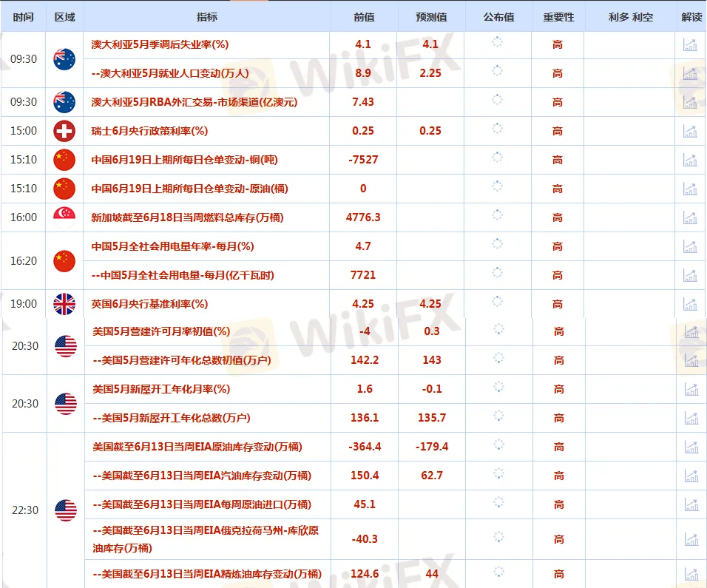The width and height of the screenshot is (707, 588).
Task: Click 美国5月营建许可月率初值 indicator link
Action: coord(161,331)
